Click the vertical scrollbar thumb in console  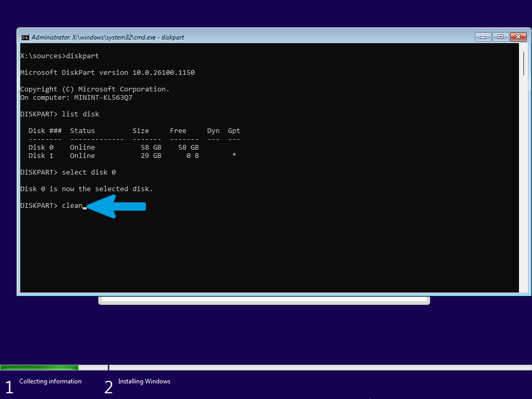[524, 64]
